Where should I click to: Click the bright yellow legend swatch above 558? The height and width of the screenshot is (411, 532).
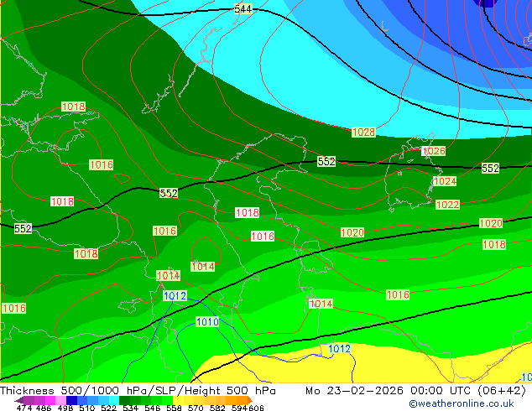coord(179,400)
